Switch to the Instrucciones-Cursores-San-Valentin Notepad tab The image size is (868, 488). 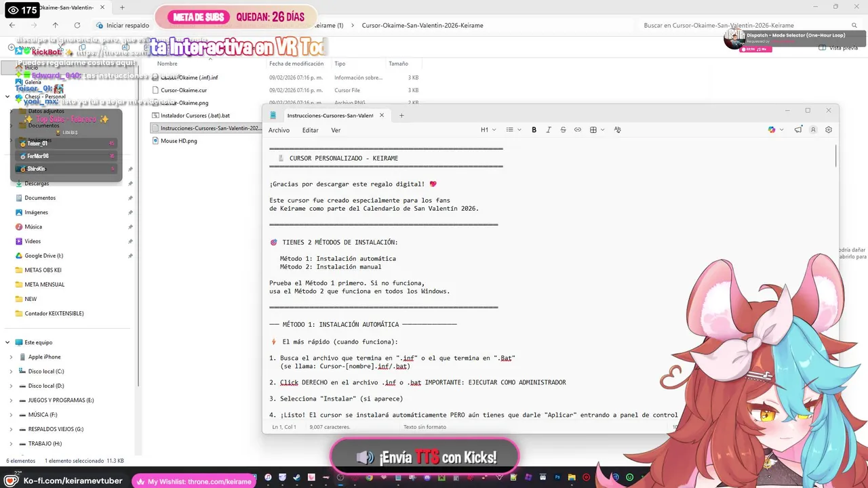[330, 115]
